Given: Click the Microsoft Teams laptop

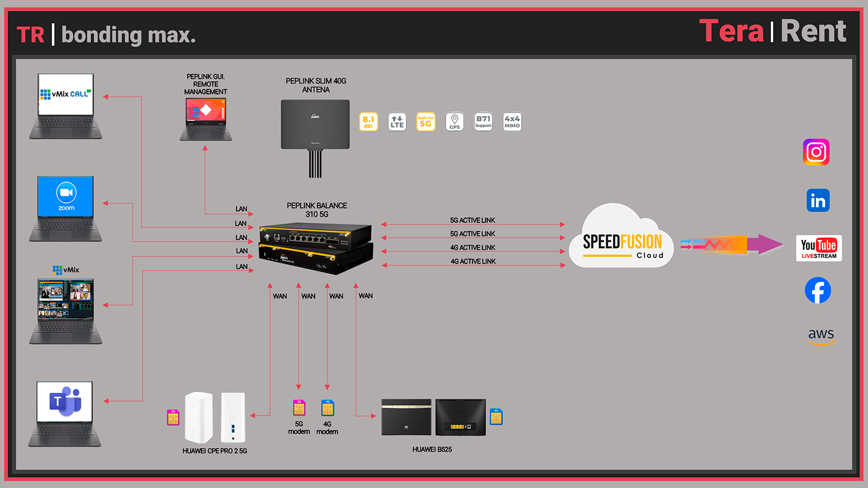Looking at the screenshot, I should (x=65, y=414).
